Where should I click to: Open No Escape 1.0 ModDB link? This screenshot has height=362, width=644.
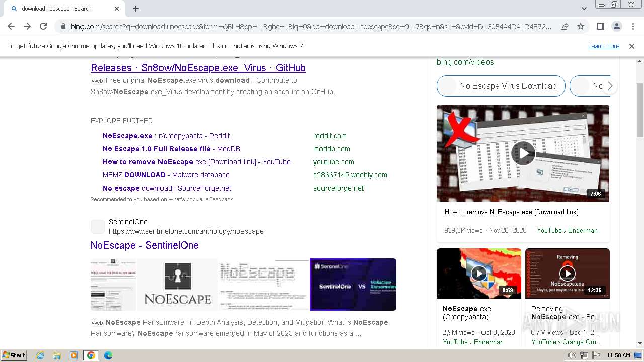tap(172, 149)
